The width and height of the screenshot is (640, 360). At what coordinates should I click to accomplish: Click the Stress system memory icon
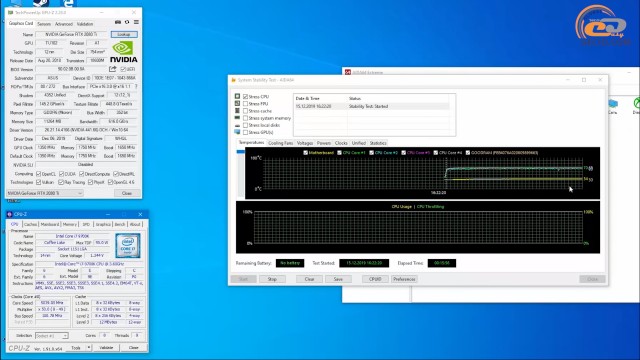[x=237, y=118]
